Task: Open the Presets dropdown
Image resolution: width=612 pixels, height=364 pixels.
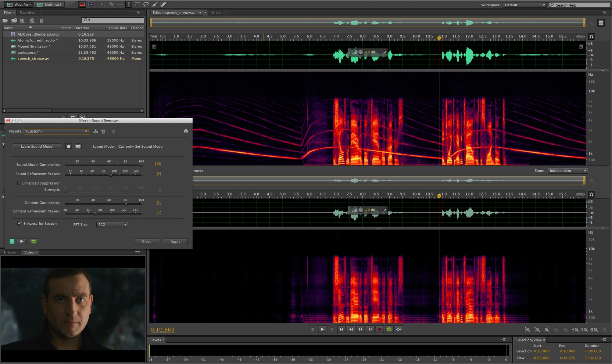Action: 56,131
